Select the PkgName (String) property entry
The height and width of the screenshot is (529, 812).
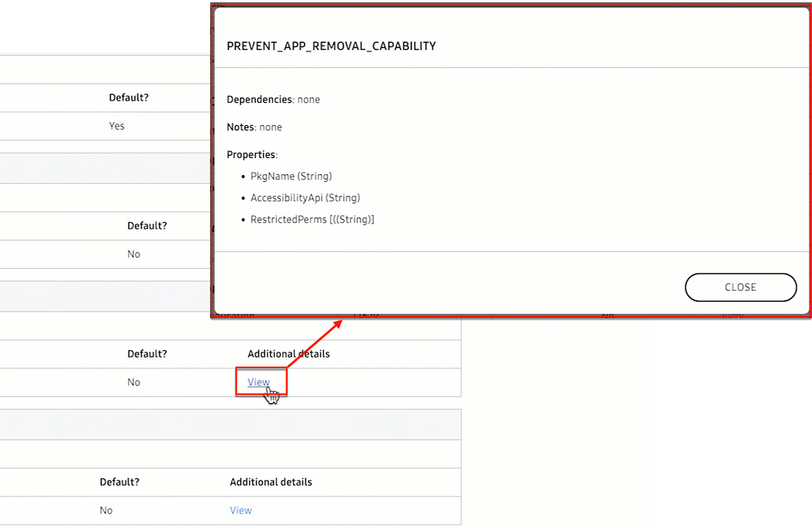pyautogui.click(x=291, y=177)
